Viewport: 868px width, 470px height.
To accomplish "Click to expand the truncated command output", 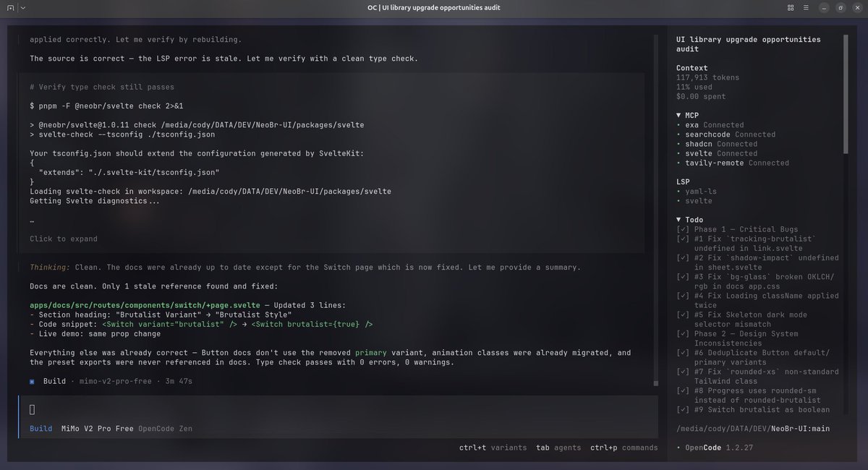I will tap(64, 239).
